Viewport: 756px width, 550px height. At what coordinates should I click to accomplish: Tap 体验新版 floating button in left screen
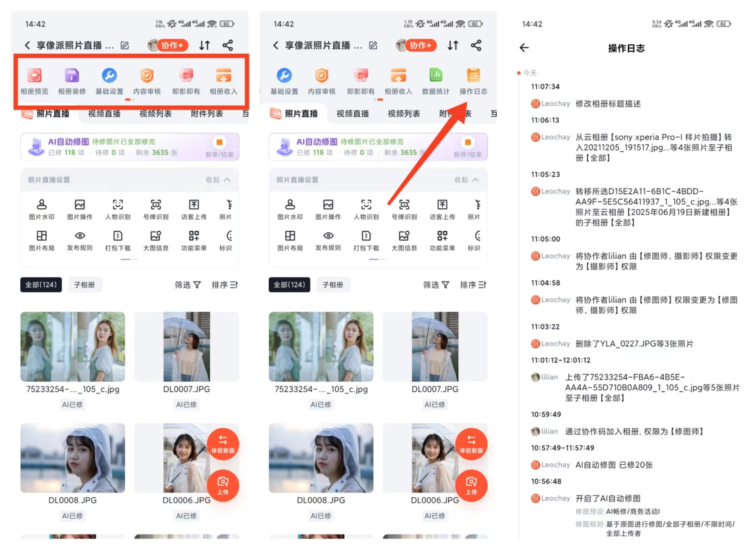click(x=223, y=444)
